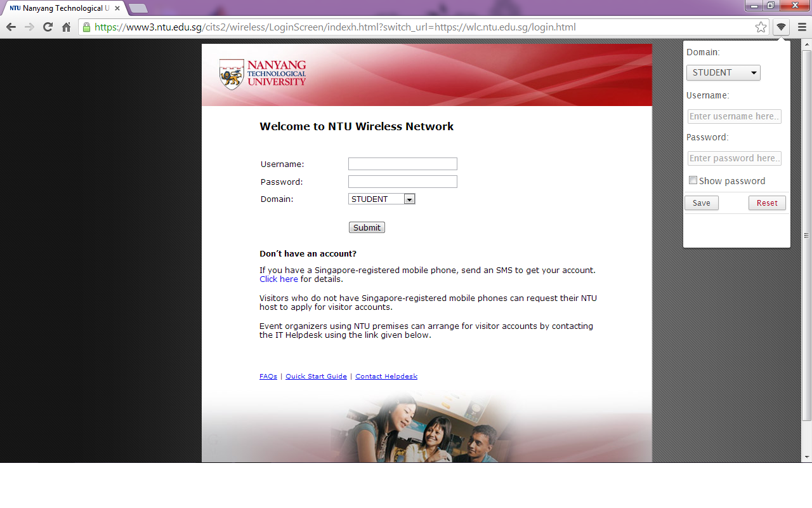Minimize the browser window
The width and height of the screenshot is (812, 508).
(754, 5)
